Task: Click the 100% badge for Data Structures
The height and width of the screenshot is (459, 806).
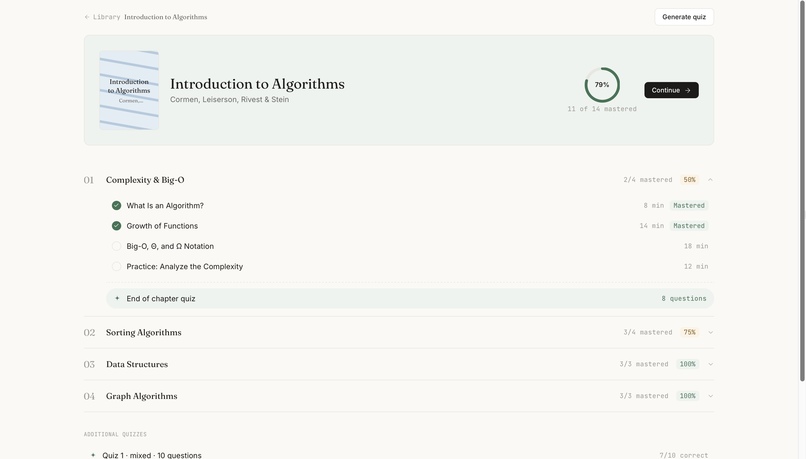Action: pos(687,364)
